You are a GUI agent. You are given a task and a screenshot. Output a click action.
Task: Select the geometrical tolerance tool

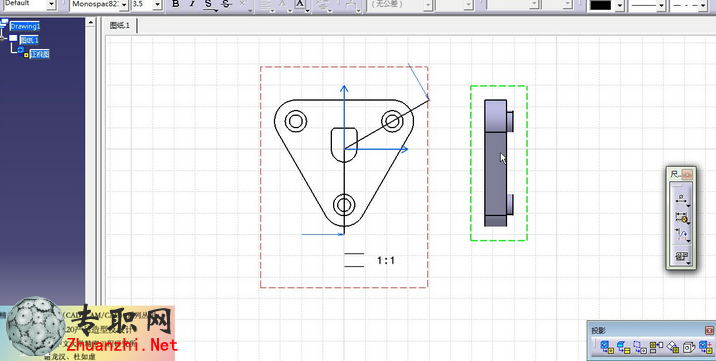[681, 256]
